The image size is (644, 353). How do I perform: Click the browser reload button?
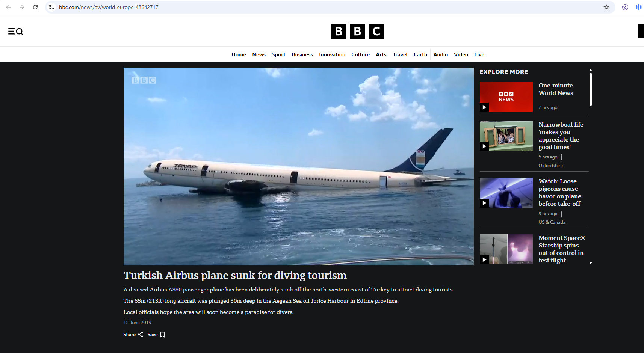tap(35, 7)
